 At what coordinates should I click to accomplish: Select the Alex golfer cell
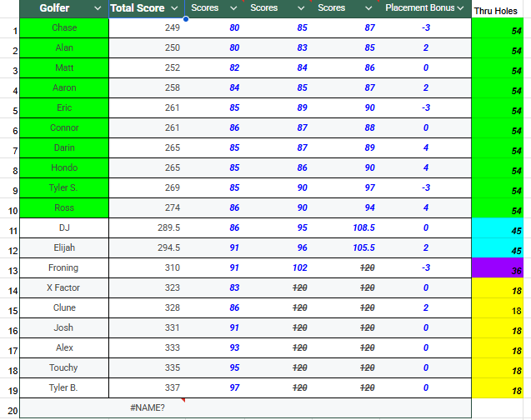coord(64,347)
